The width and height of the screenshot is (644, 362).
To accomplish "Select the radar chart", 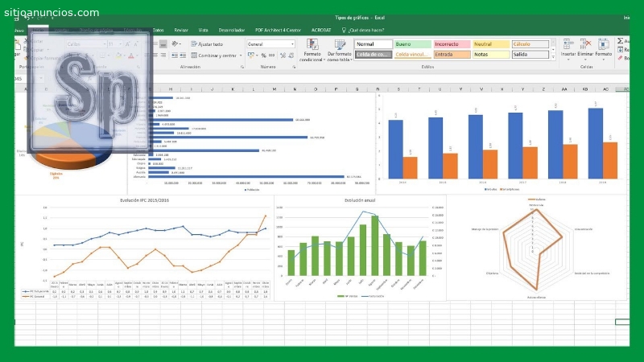I will 537,248.
